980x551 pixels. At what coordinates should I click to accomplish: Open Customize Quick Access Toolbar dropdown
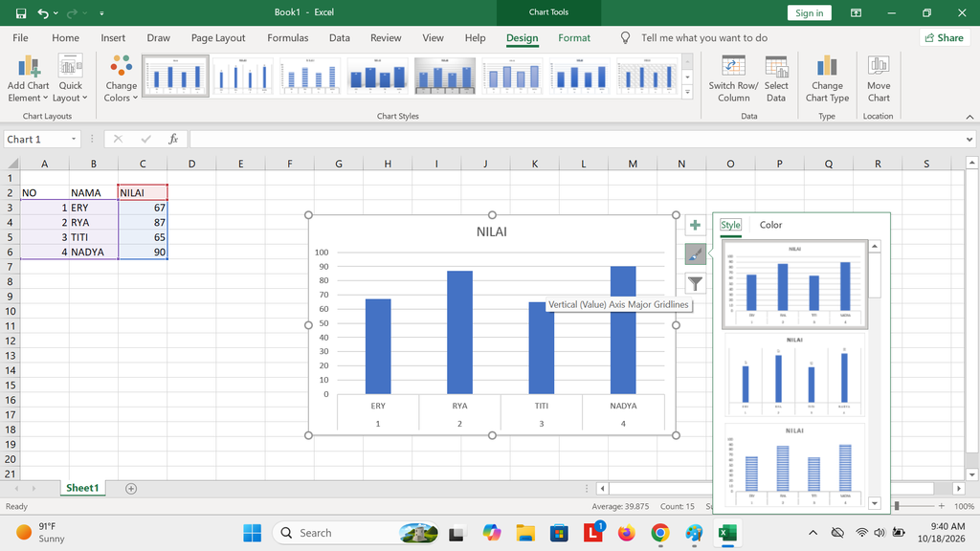101,12
